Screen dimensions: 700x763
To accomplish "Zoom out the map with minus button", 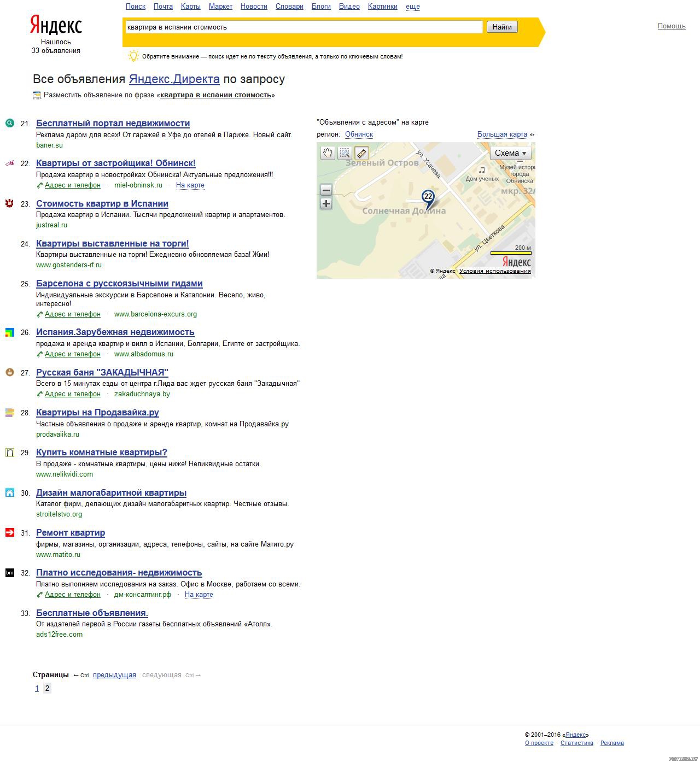I will pyautogui.click(x=326, y=190).
